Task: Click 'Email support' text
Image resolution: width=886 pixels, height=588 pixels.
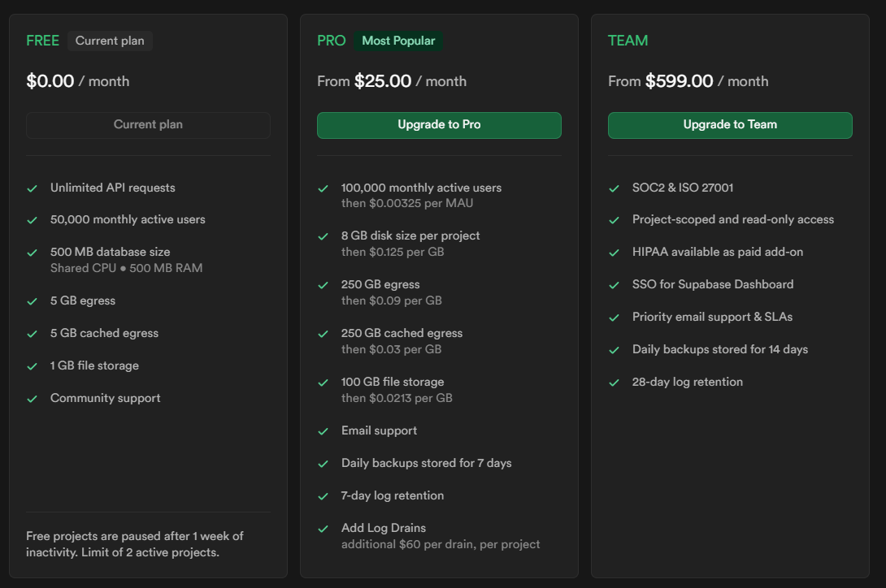Action: tap(379, 430)
